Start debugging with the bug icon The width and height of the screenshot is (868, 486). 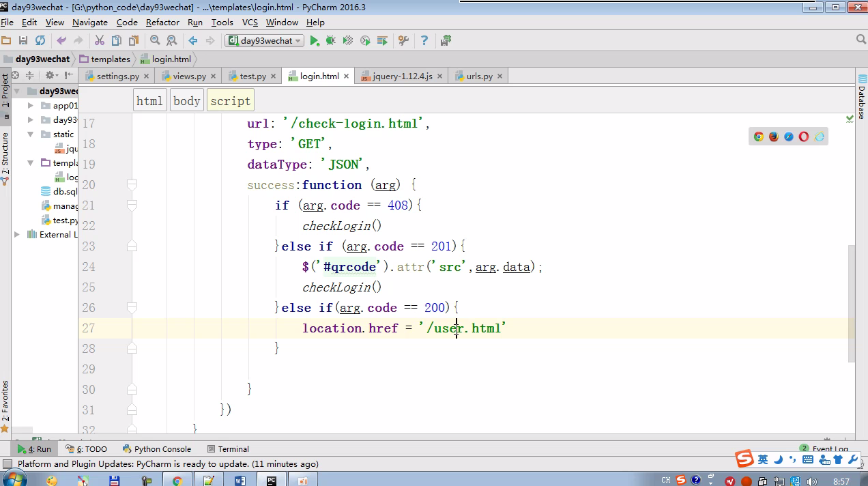coord(331,41)
